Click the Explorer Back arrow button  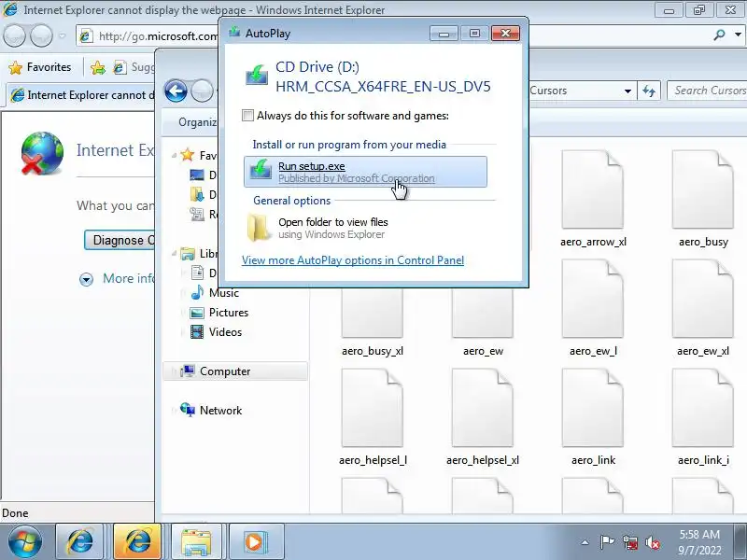[x=176, y=91]
